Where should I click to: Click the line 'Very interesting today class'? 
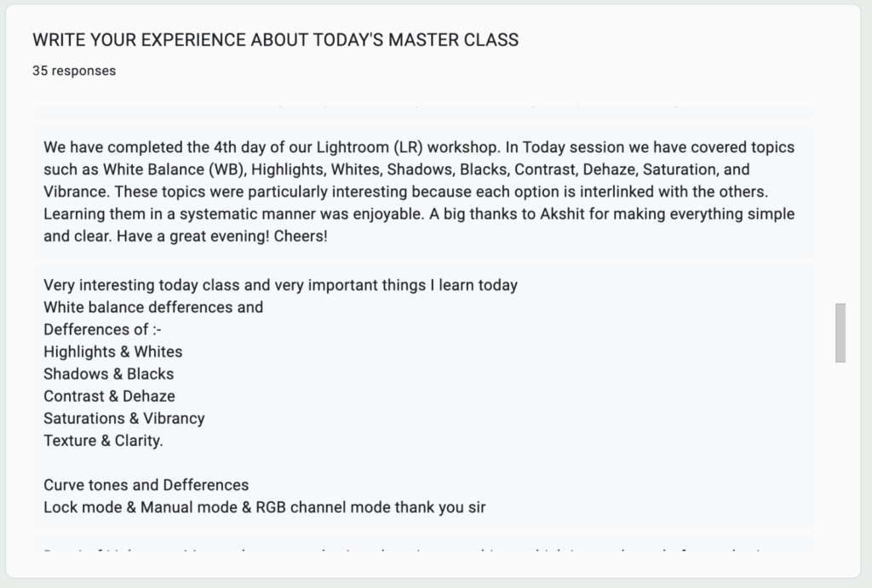(x=280, y=285)
